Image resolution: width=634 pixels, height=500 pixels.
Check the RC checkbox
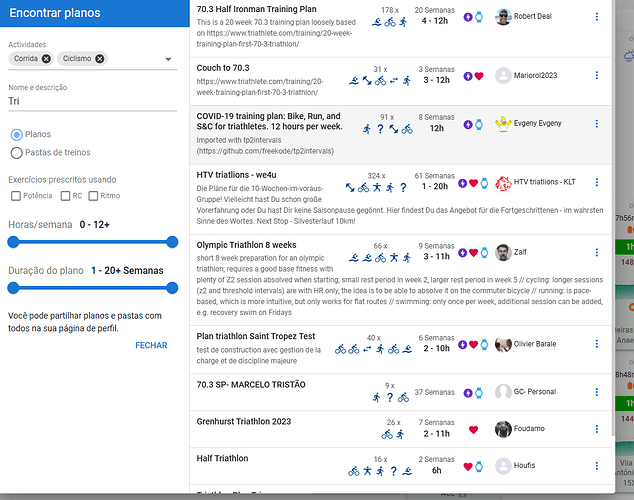65,196
